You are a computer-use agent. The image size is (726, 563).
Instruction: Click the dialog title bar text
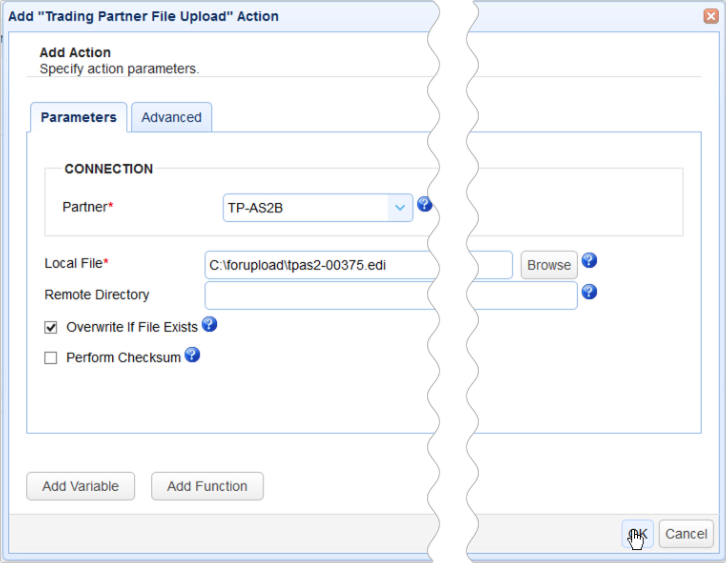[144, 16]
